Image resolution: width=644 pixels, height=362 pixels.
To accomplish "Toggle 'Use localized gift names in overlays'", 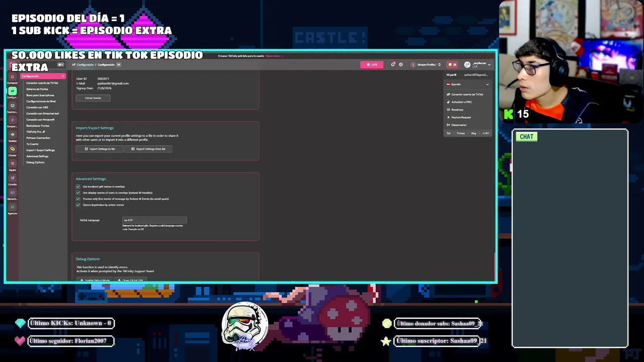I will pyautogui.click(x=78, y=187).
